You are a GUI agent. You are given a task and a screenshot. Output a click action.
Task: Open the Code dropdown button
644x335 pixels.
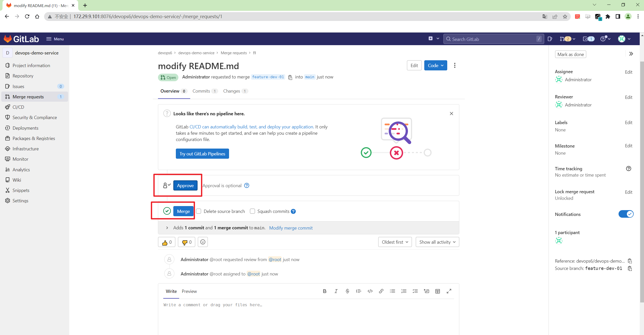coord(435,65)
